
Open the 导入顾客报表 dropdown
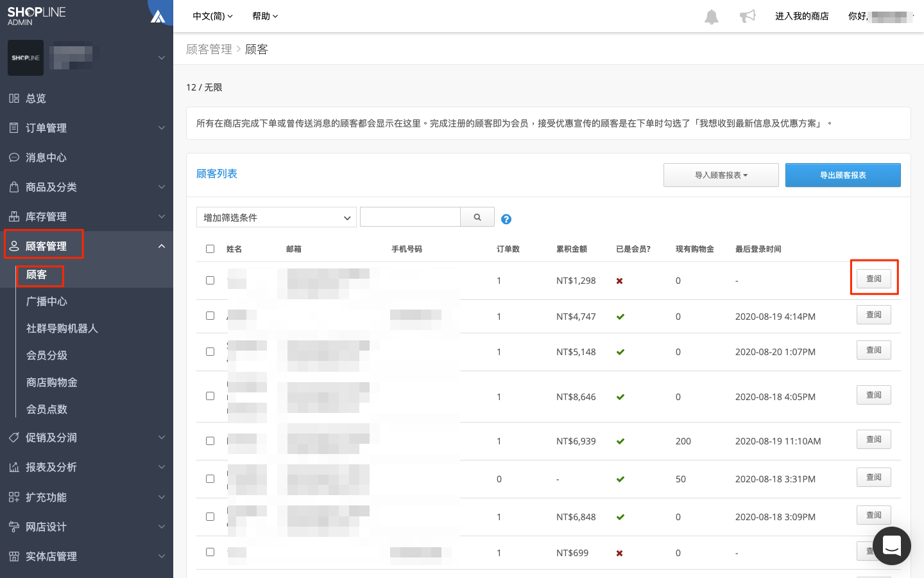tap(721, 175)
